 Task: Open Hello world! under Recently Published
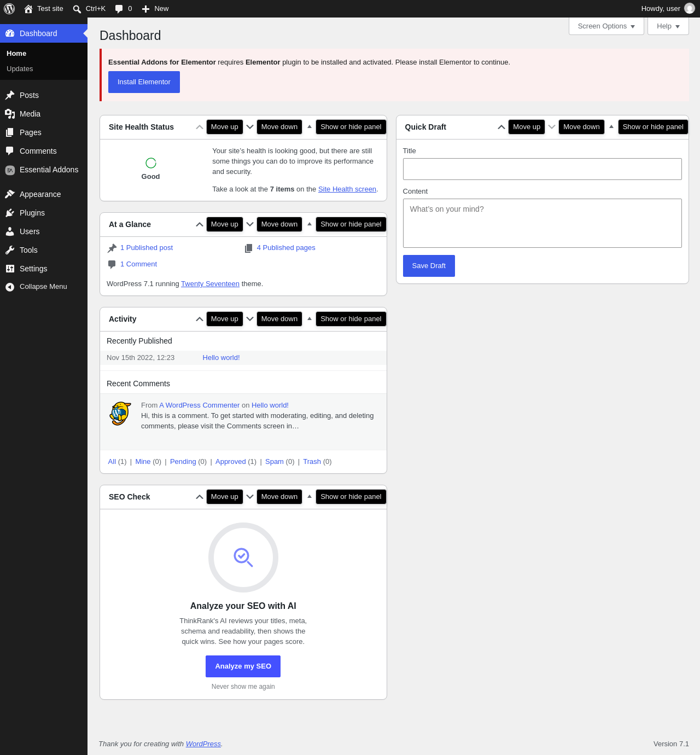221,358
